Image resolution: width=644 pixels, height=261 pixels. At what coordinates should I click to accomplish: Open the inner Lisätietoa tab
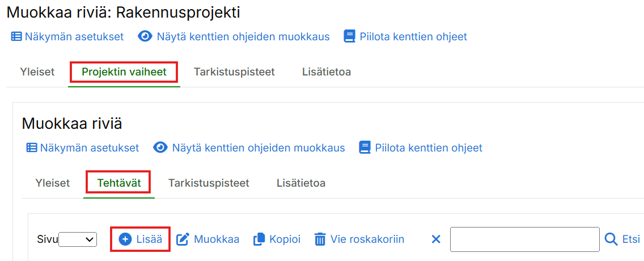(301, 183)
